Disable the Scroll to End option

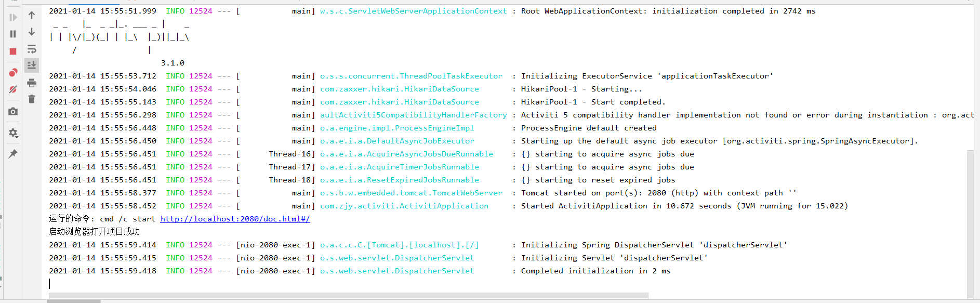pos(32,65)
